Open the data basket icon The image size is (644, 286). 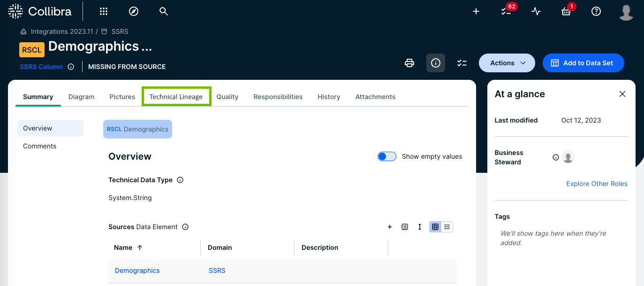[566, 12]
